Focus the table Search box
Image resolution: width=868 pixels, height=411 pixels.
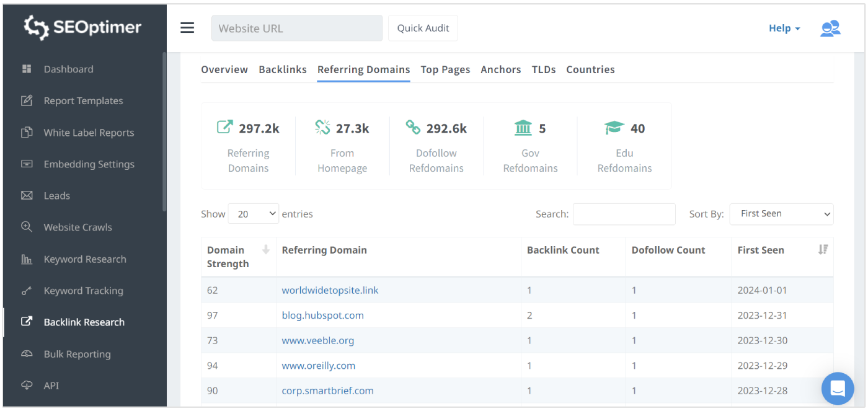(624, 214)
